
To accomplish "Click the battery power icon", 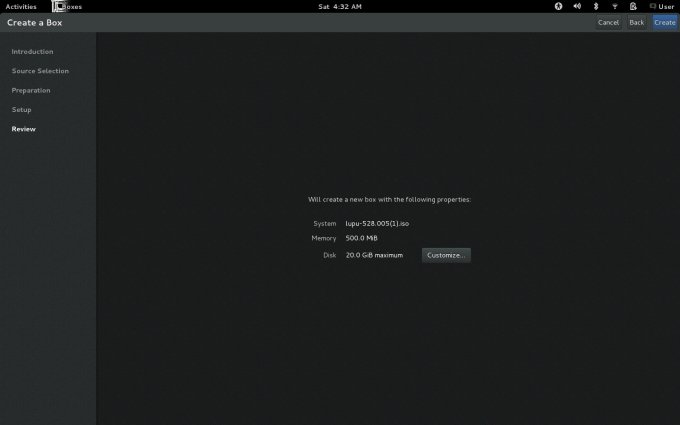I will (634, 6).
